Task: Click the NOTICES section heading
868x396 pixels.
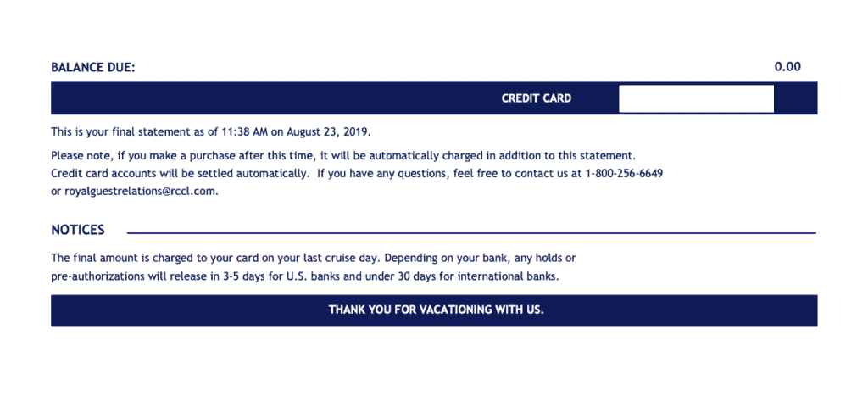Action: coord(78,230)
